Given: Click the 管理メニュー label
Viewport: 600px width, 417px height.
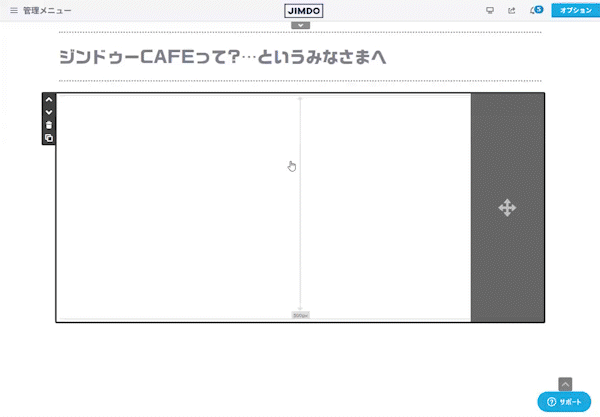Looking at the screenshot, I should click(47, 10).
